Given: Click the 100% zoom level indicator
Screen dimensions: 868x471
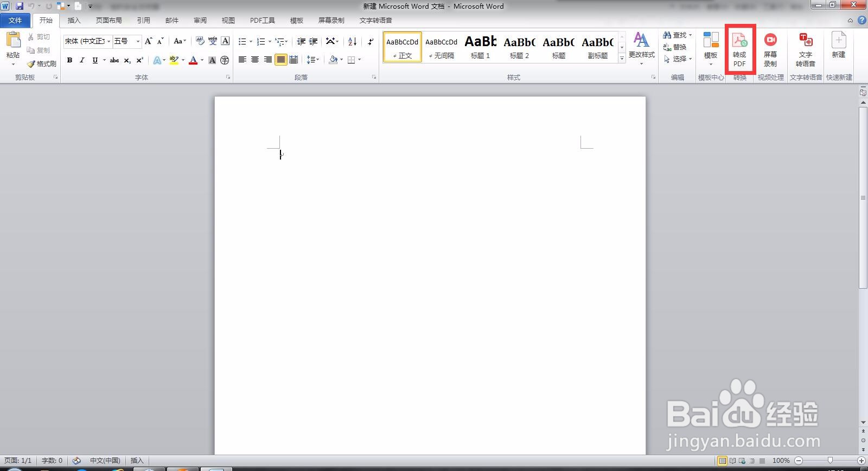Looking at the screenshot, I should [x=781, y=460].
